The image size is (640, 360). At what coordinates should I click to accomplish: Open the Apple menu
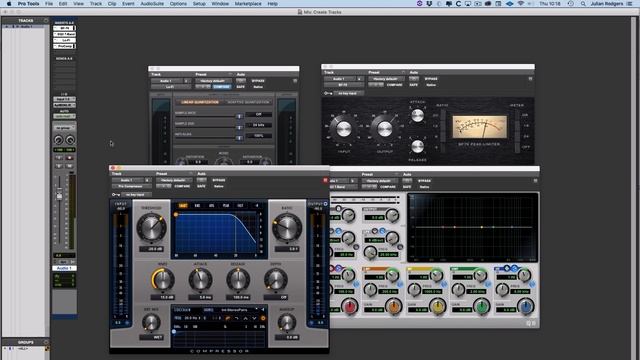[9, 4]
